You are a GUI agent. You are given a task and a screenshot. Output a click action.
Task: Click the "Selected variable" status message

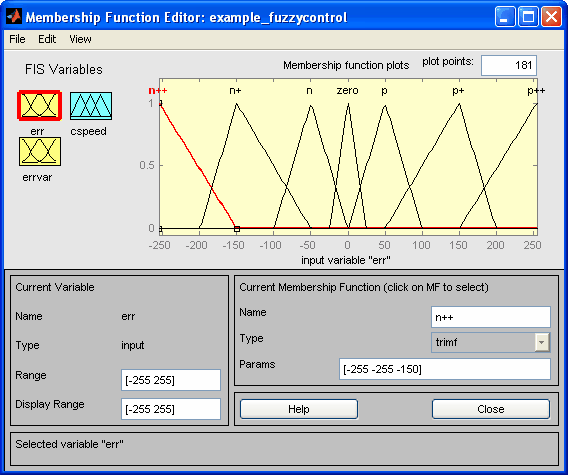pyautogui.click(x=69, y=444)
